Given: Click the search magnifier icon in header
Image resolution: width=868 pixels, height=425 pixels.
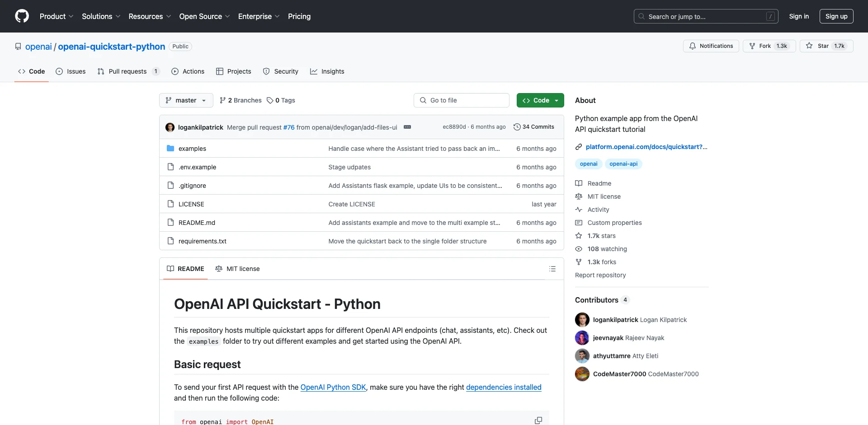Looking at the screenshot, I should pos(642,16).
